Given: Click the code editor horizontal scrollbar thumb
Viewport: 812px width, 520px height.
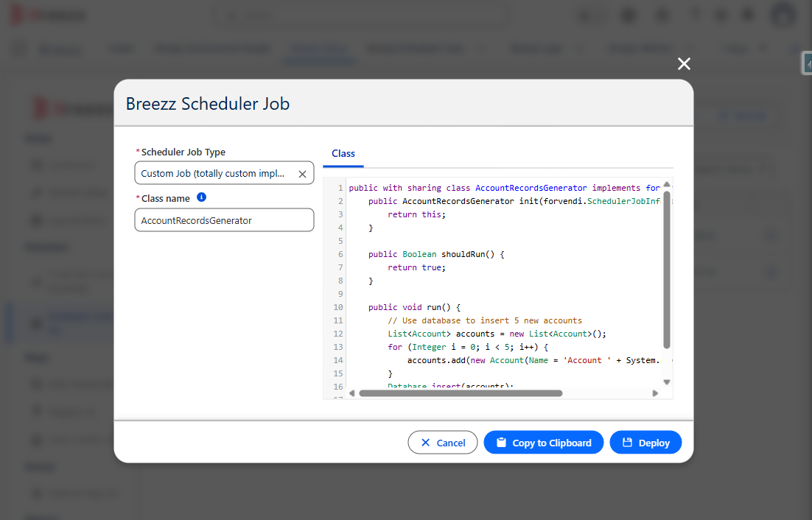Looking at the screenshot, I should (461, 393).
